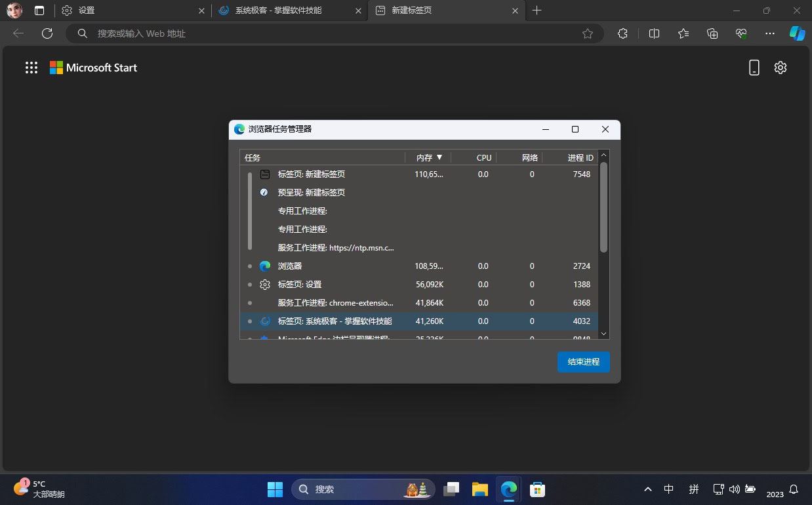
Task: Open the Copilot sidebar icon
Action: coord(797,33)
